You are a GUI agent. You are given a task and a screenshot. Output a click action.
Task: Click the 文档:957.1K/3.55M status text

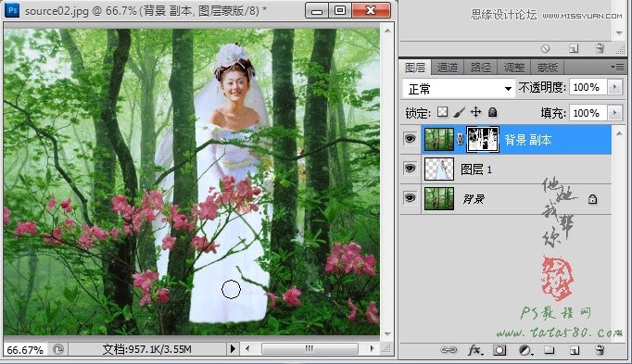146,349
